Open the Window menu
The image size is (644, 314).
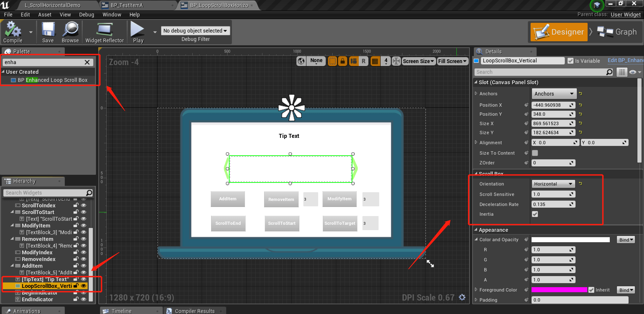point(112,14)
